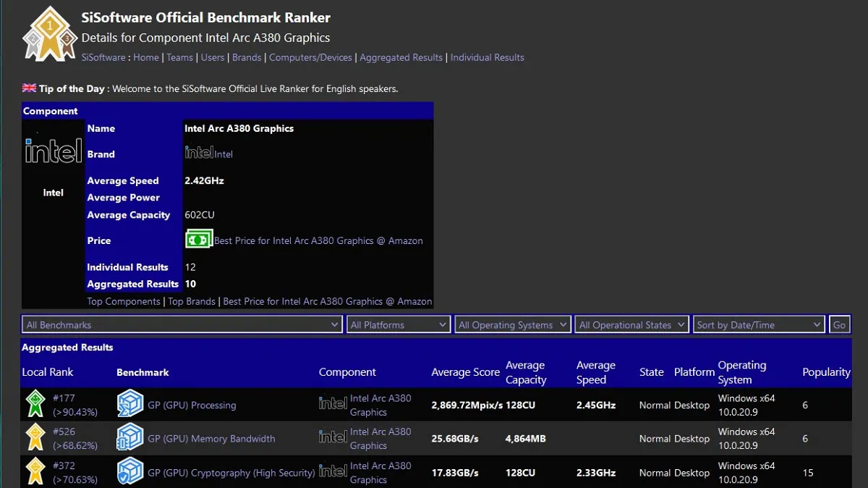Click the Intel Arc A380 Graphics name value

tap(239, 128)
